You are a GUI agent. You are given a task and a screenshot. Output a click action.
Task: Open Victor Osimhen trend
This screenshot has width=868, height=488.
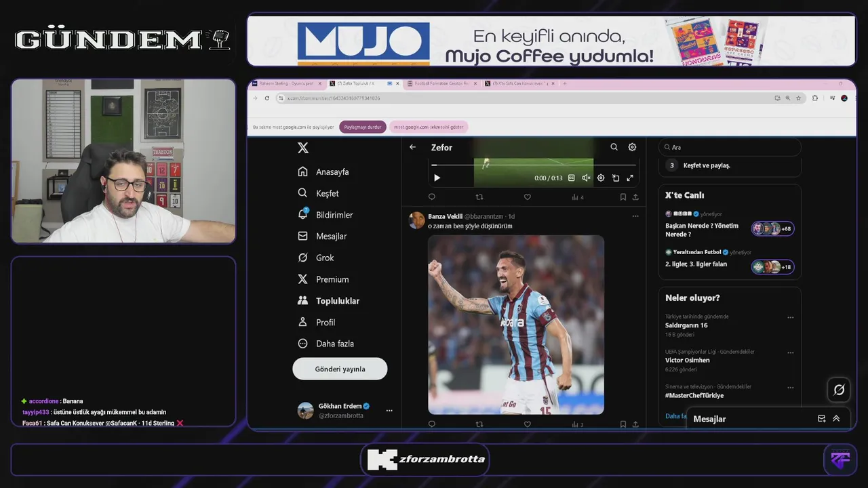click(x=687, y=361)
